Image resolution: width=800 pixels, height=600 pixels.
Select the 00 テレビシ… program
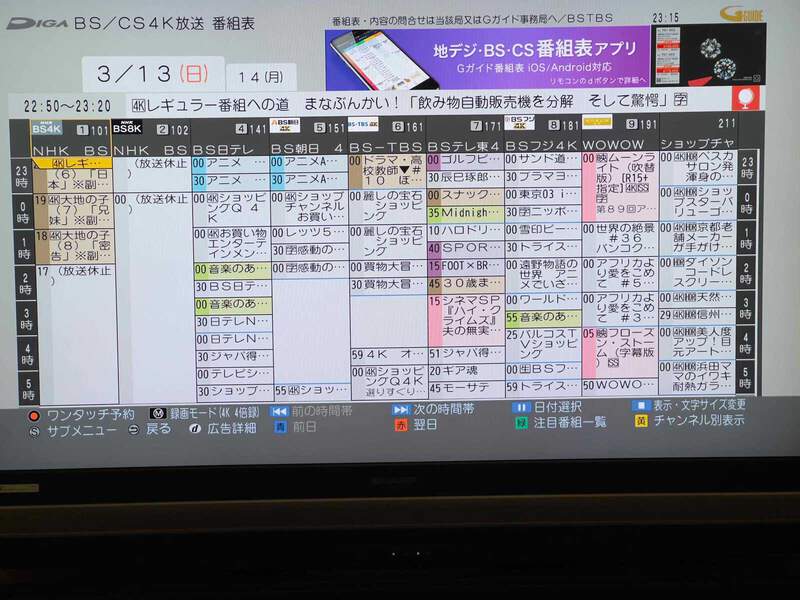tap(234, 374)
